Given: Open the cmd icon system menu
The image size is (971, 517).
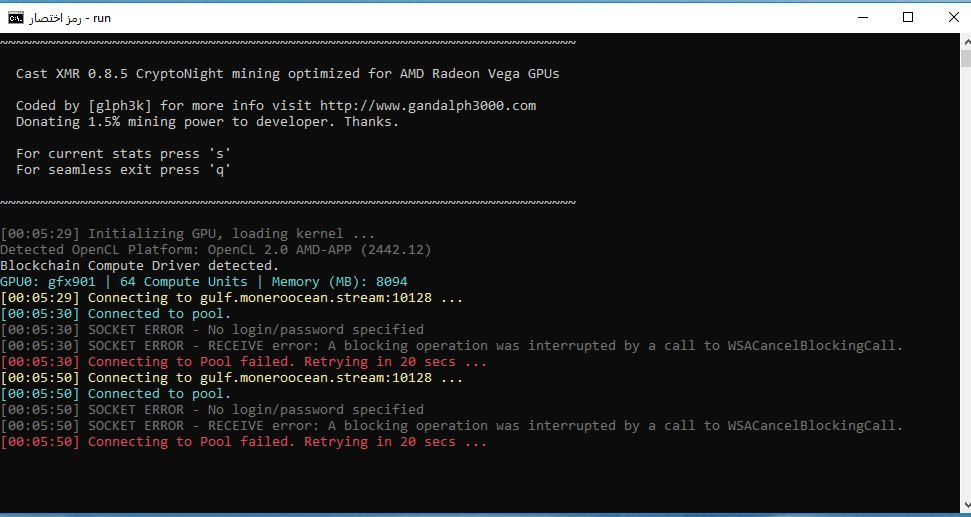Looking at the screenshot, I should tap(16, 18).
